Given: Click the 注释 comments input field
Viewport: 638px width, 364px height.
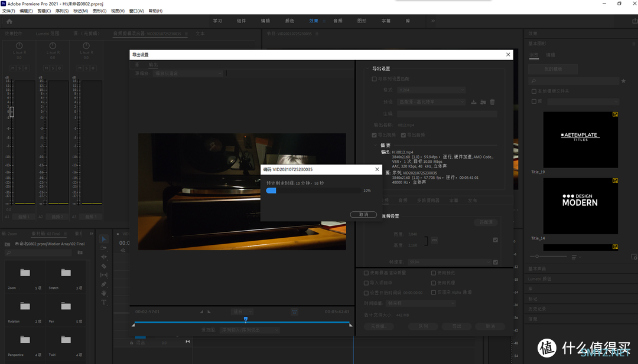Looking at the screenshot, I should pyautogui.click(x=447, y=114).
